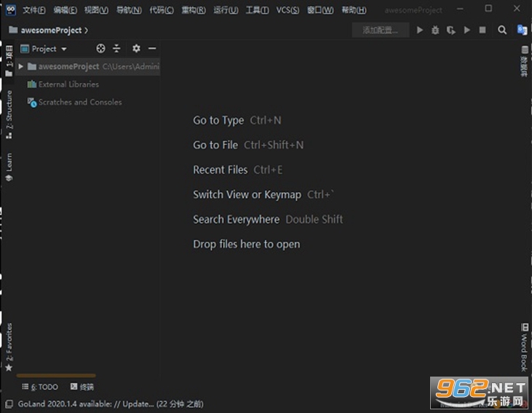The image size is (532, 413).
Task: Hide the Project panel with minus icon
Action: pyautogui.click(x=152, y=49)
